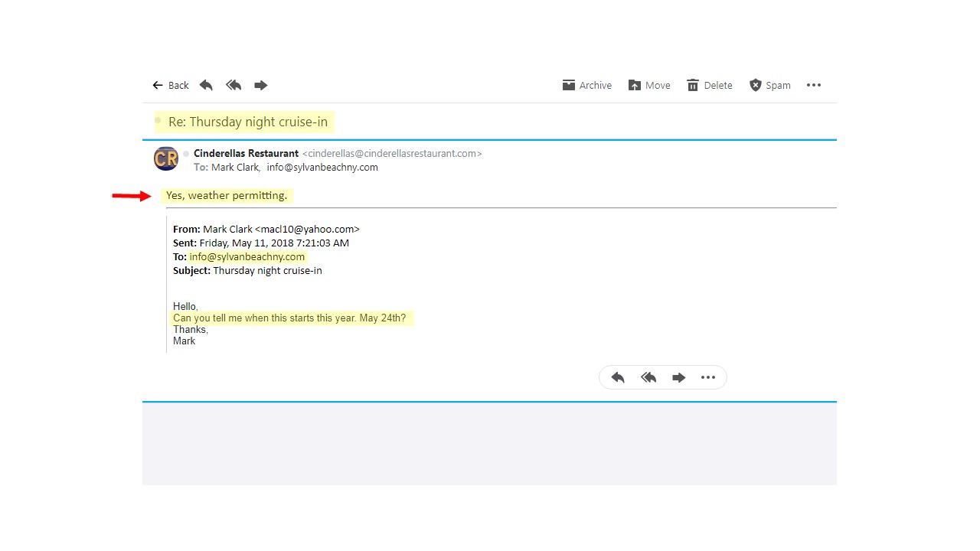980x551 pixels.
Task: Toggle the dot beside the sender name
Action: click(186, 154)
